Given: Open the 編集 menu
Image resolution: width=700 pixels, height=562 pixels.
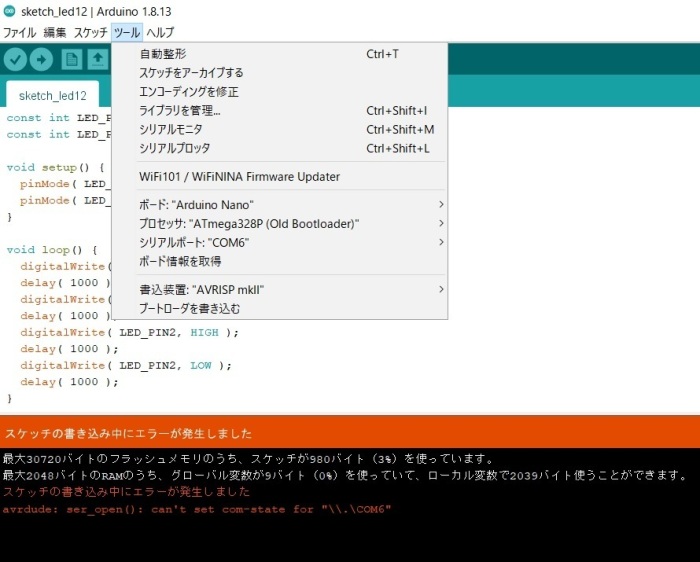Looking at the screenshot, I should [x=55, y=33].
